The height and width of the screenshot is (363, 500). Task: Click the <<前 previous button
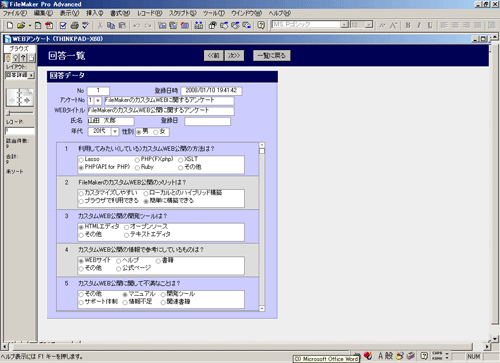tap(214, 55)
